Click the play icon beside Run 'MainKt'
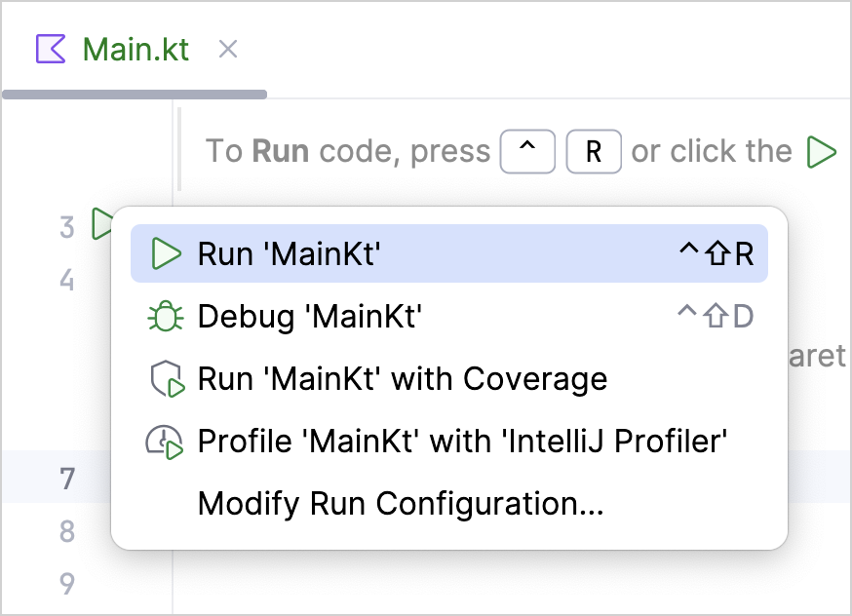This screenshot has height=616, width=852. [167, 254]
